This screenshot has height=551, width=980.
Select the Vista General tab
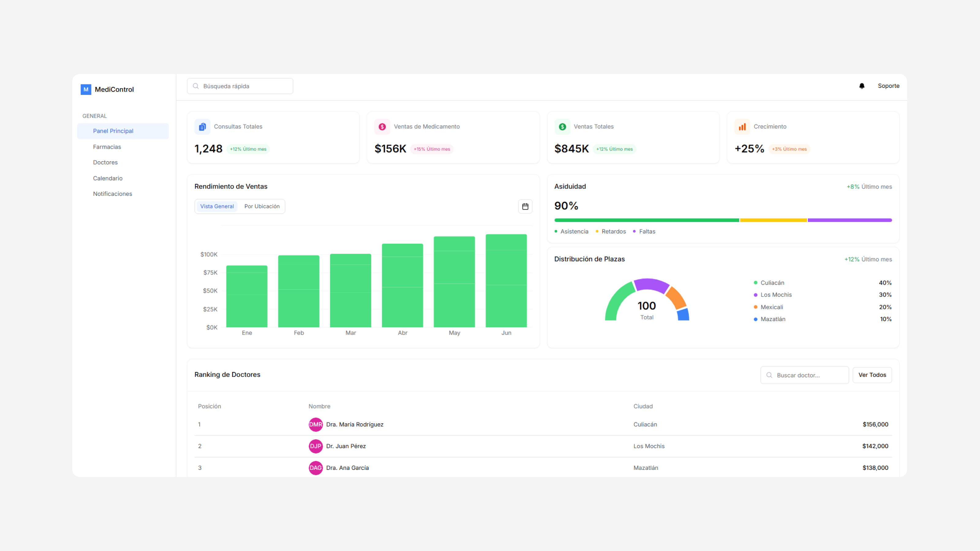pyautogui.click(x=217, y=207)
